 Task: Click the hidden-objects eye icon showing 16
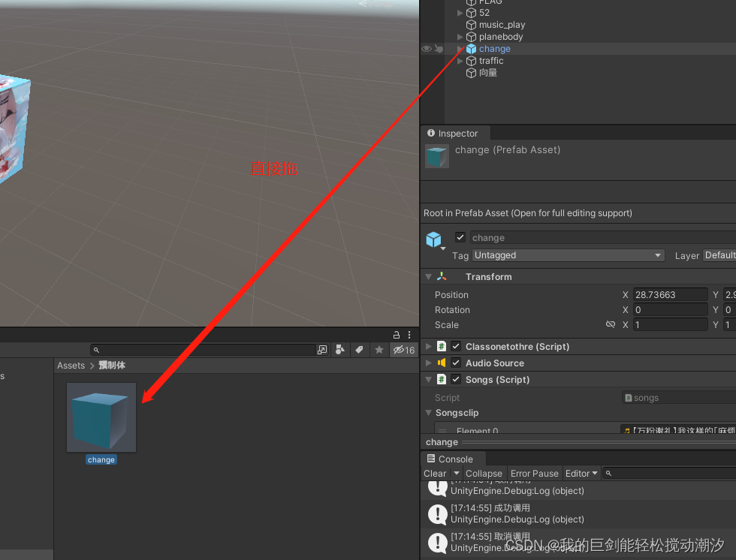[403, 350]
